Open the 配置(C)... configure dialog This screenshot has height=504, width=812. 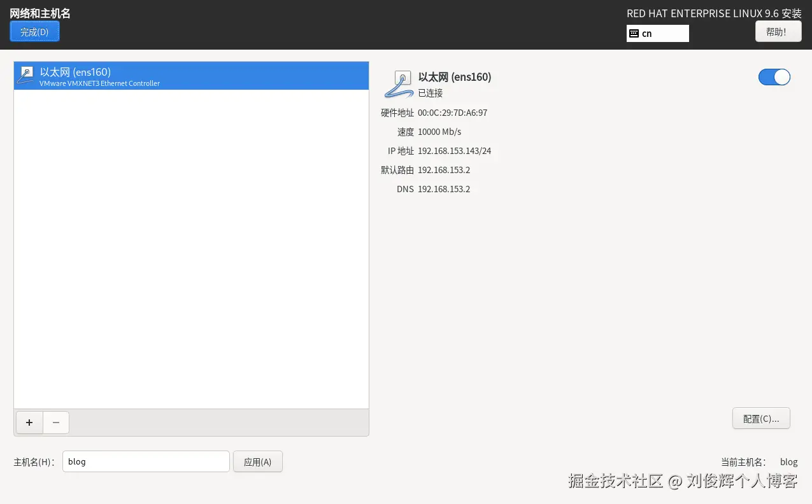[761, 419]
